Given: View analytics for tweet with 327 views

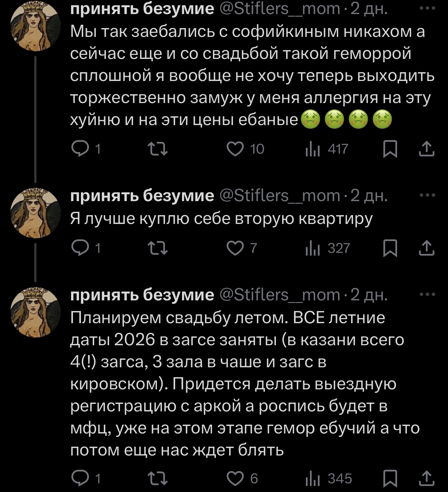Looking at the screenshot, I should click(x=312, y=248).
